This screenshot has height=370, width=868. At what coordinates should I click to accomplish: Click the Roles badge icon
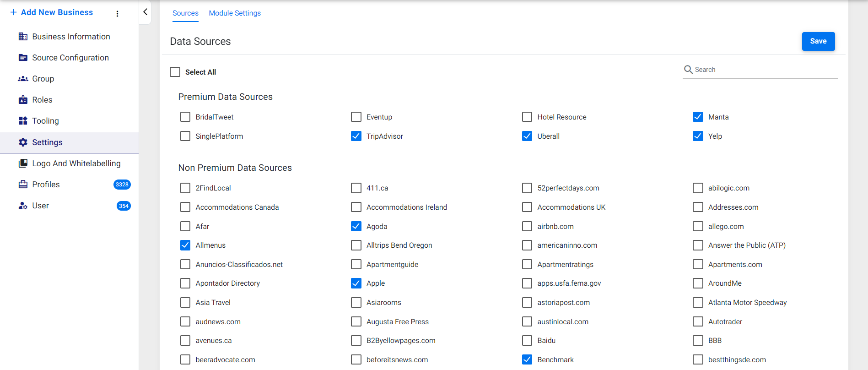(23, 100)
